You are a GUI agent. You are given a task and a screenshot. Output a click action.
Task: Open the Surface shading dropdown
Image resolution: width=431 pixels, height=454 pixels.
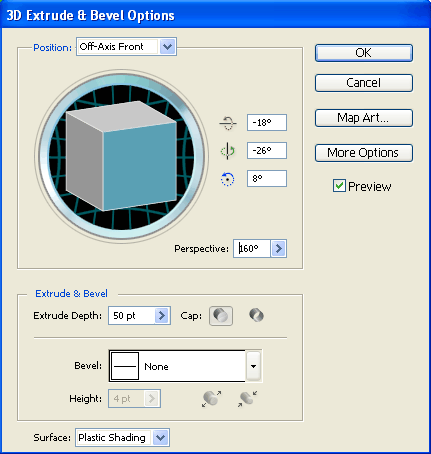click(122, 438)
